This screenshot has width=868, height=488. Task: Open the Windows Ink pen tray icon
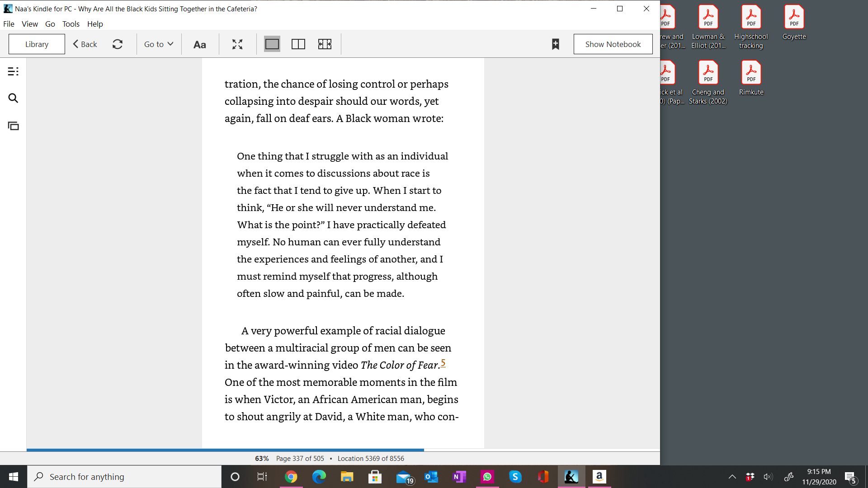coord(789,477)
